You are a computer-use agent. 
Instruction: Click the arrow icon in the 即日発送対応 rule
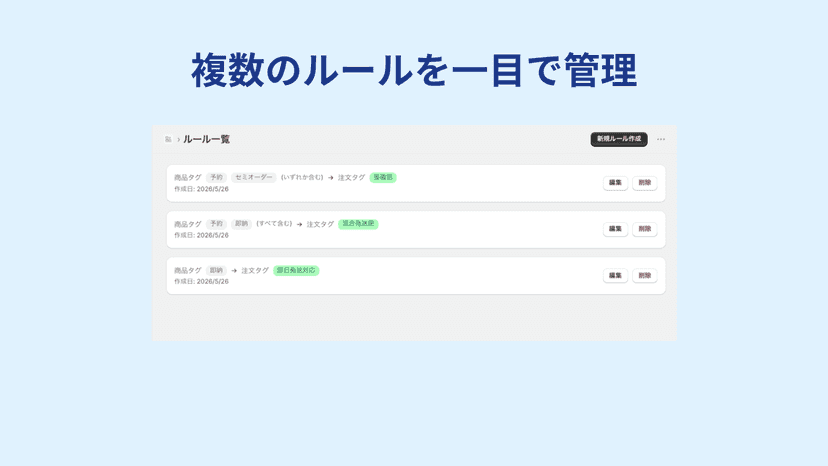coord(234,271)
